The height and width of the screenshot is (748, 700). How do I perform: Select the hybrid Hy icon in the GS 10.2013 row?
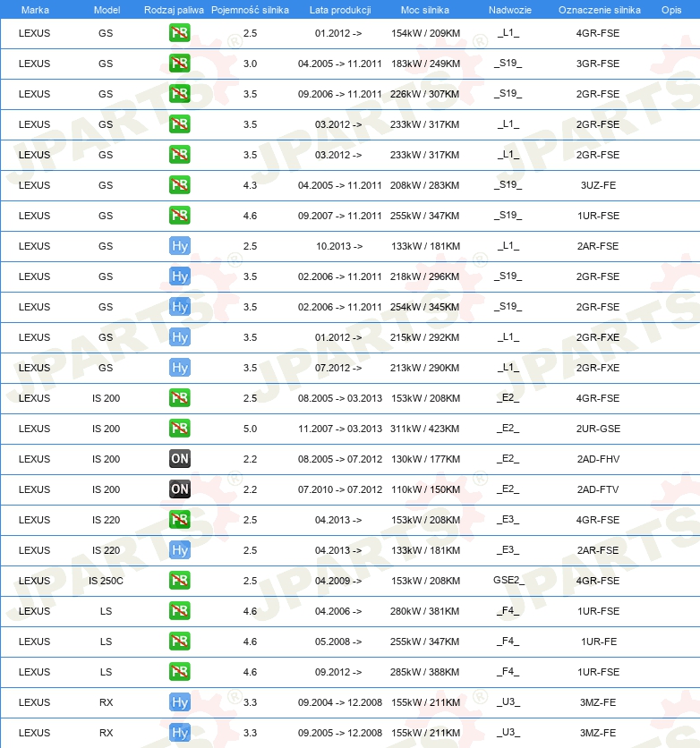point(179,246)
